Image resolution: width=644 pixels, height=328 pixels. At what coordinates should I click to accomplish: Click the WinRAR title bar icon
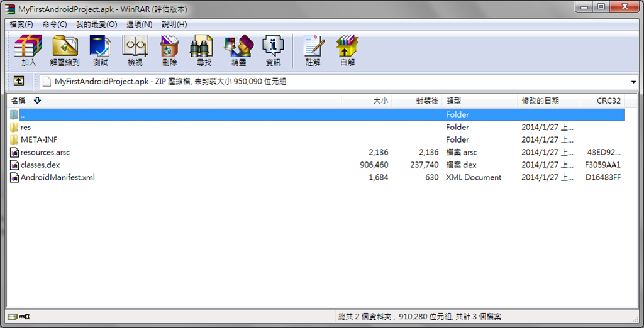10,9
